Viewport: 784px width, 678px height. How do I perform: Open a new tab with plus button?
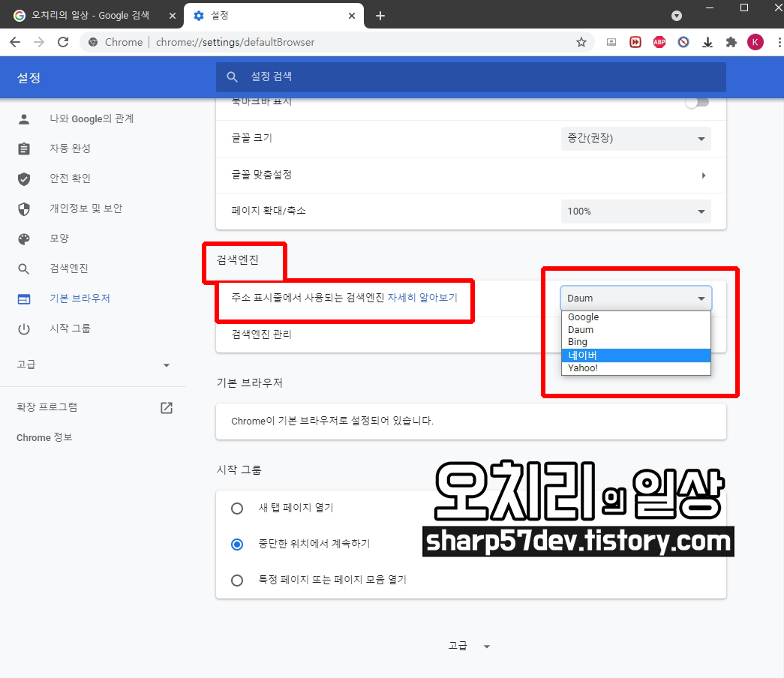(x=380, y=16)
